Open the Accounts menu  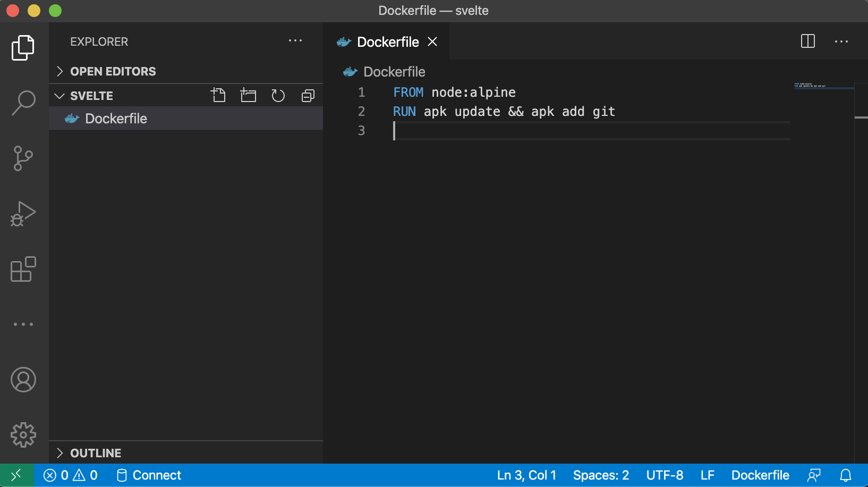pos(23,380)
